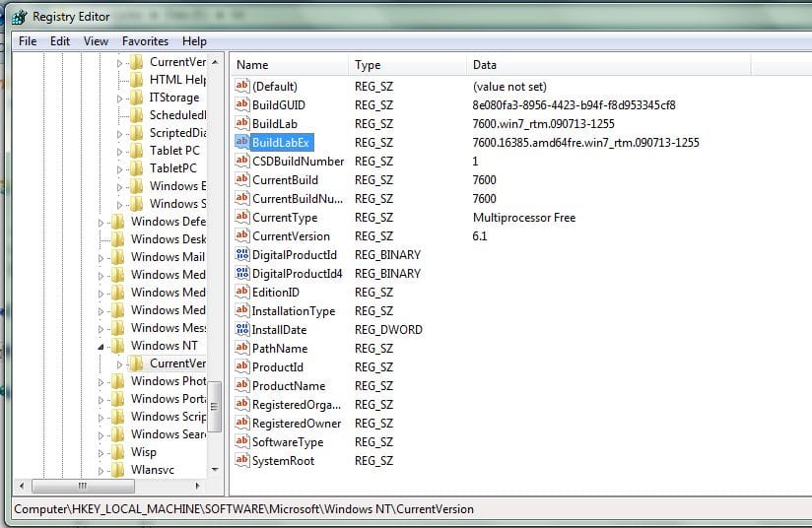Select the CurrentBuildNu... value name
812x528 pixels.
[x=298, y=198]
